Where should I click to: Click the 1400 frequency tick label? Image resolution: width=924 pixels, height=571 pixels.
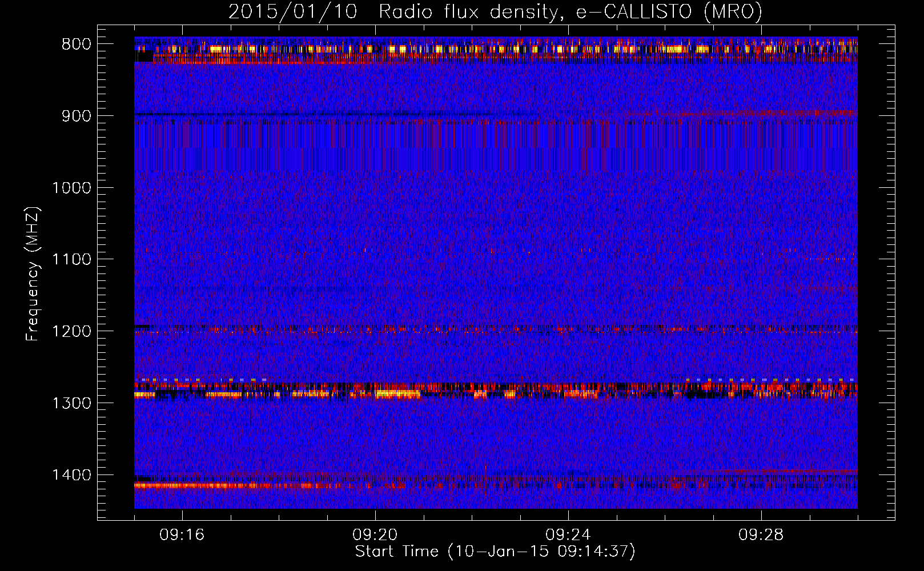pyautogui.click(x=71, y=475)
